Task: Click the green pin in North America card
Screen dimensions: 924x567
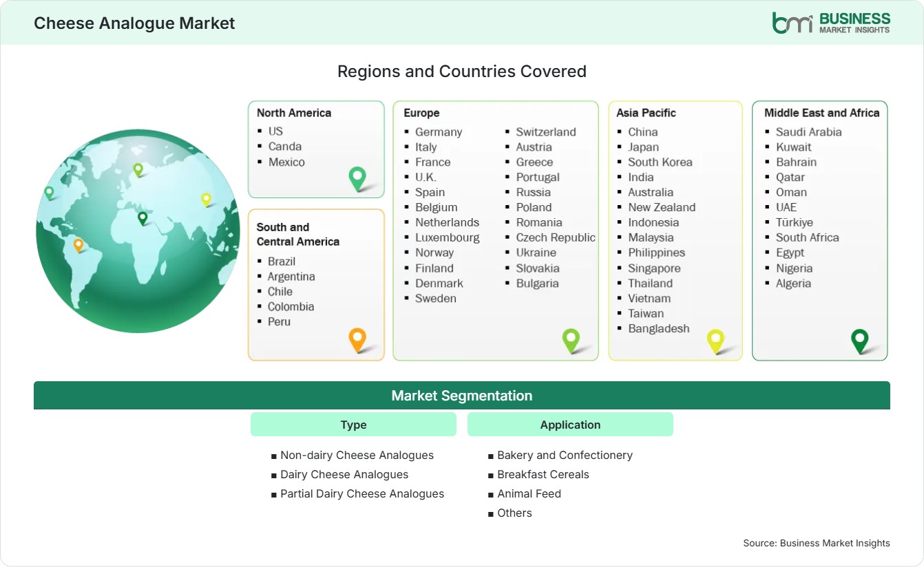Action: (357, 179)
